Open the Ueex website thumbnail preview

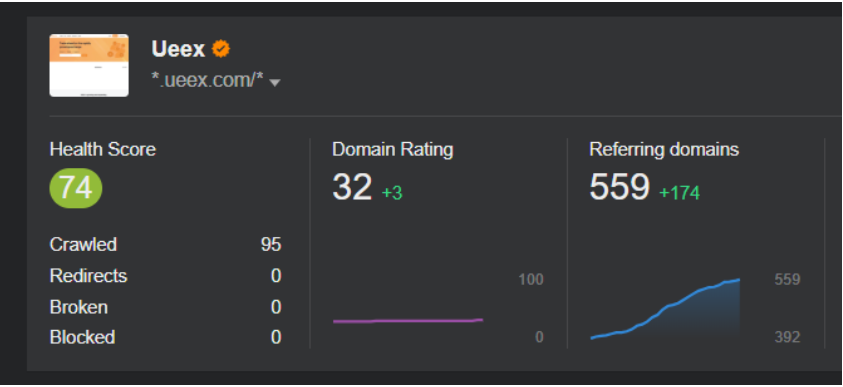tap(89, 65)
